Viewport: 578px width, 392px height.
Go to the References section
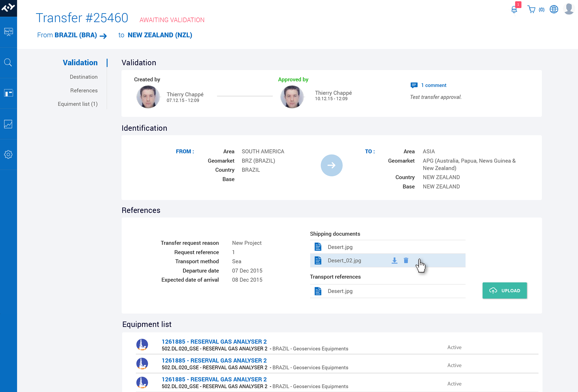[x=84, y=90]
